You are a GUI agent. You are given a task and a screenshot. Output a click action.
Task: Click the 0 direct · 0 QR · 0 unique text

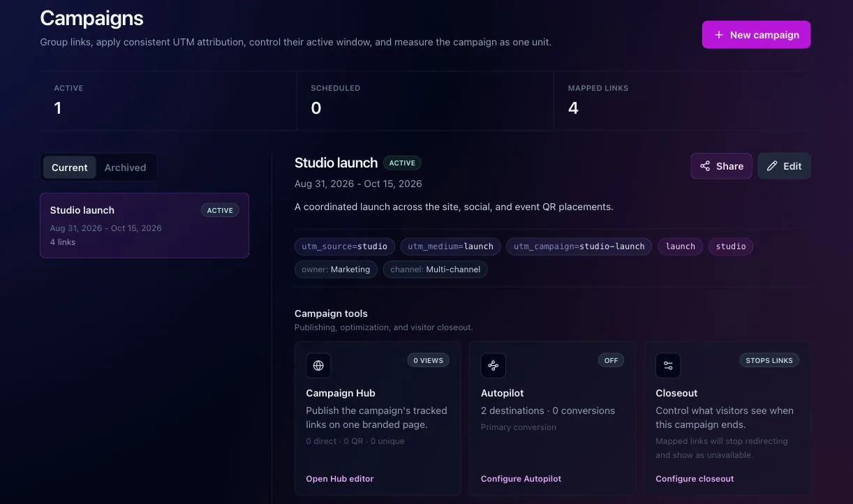click(x=355, y=441)
